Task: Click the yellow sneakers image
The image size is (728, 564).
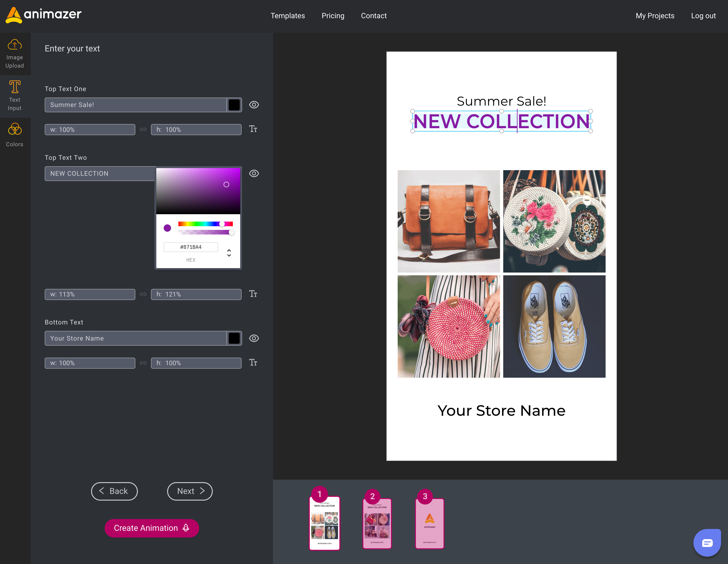Action: point(554,326)
